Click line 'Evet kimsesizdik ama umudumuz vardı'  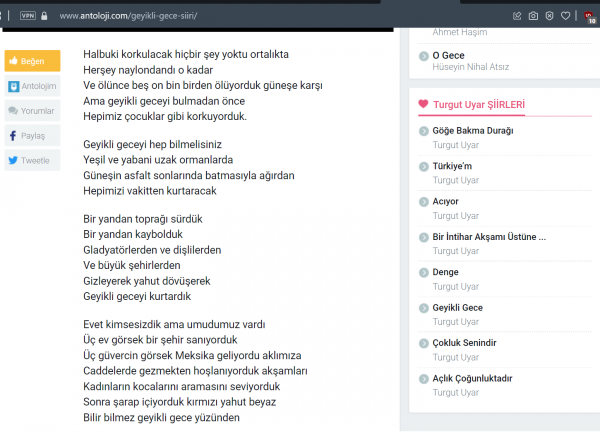[x=174, y=324]
